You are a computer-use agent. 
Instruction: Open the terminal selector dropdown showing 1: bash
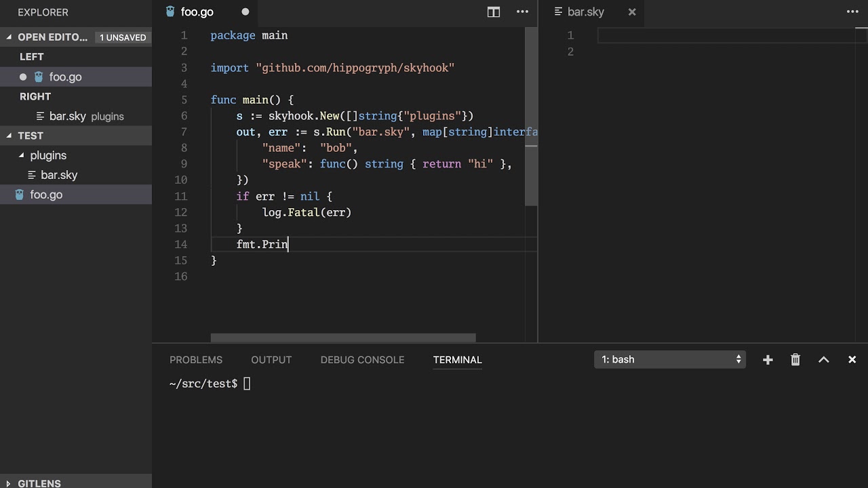click(x=670, y=359)
